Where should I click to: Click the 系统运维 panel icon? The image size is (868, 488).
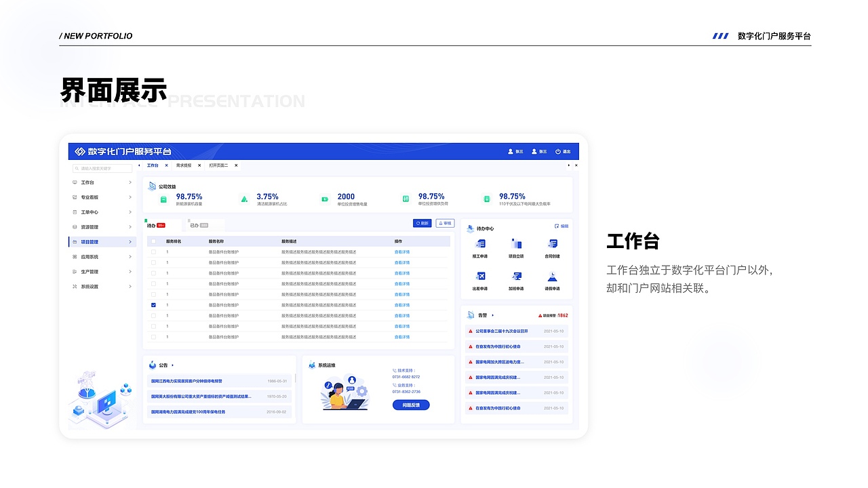(x=312, y=365)
